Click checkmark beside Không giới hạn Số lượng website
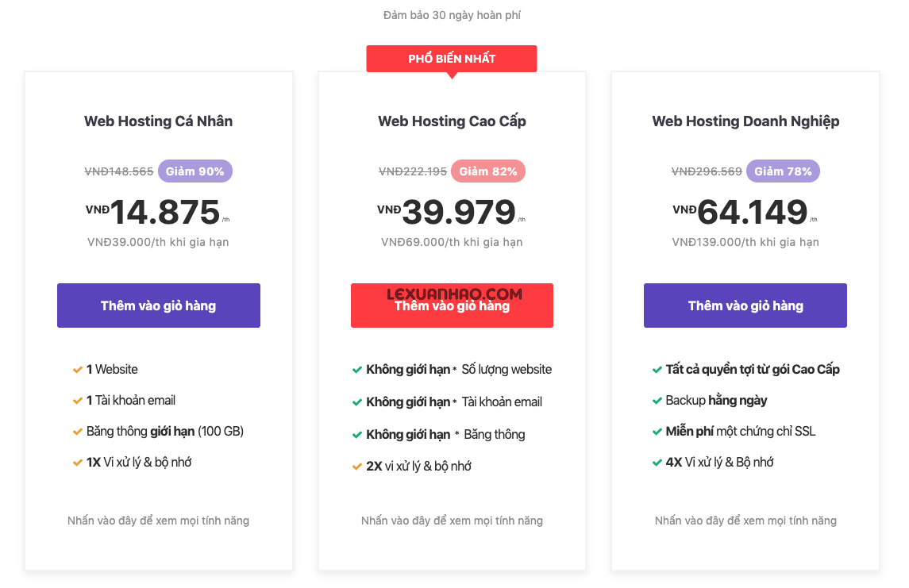 coord(357,370)
